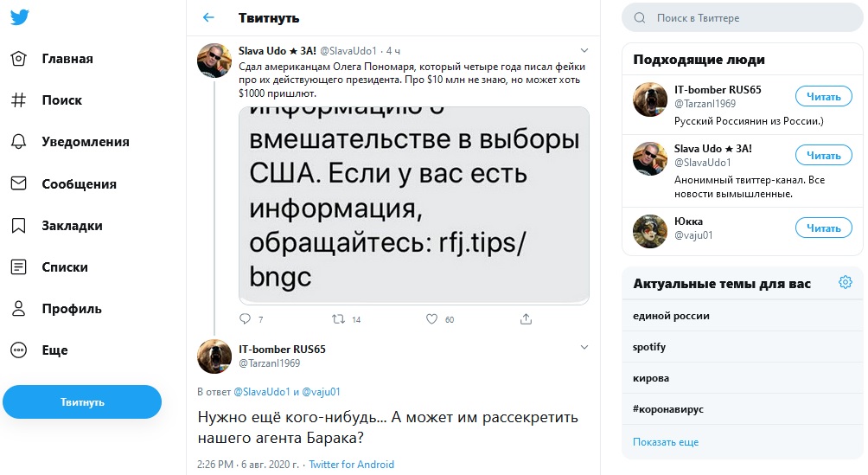Retweet the Slava Udo tweet
The image size is (868, 475).
(x=339, y=318)
